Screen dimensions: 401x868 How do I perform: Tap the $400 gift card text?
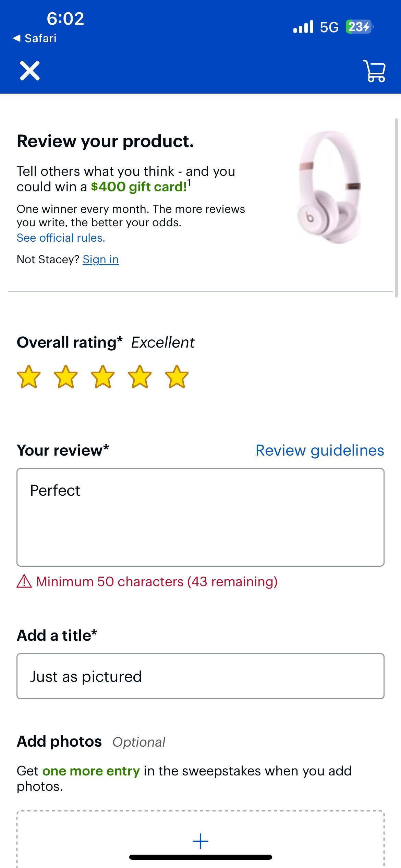(x=139, y=187)
